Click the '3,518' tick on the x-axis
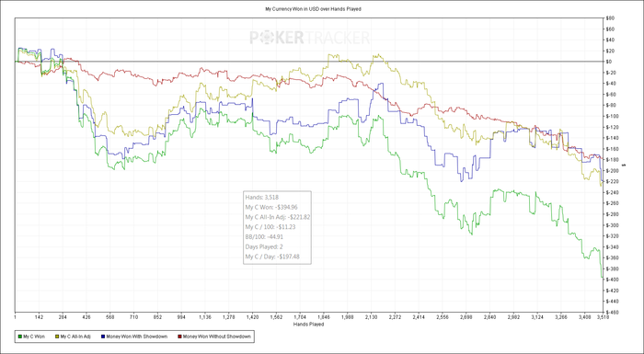 (602, 317)
